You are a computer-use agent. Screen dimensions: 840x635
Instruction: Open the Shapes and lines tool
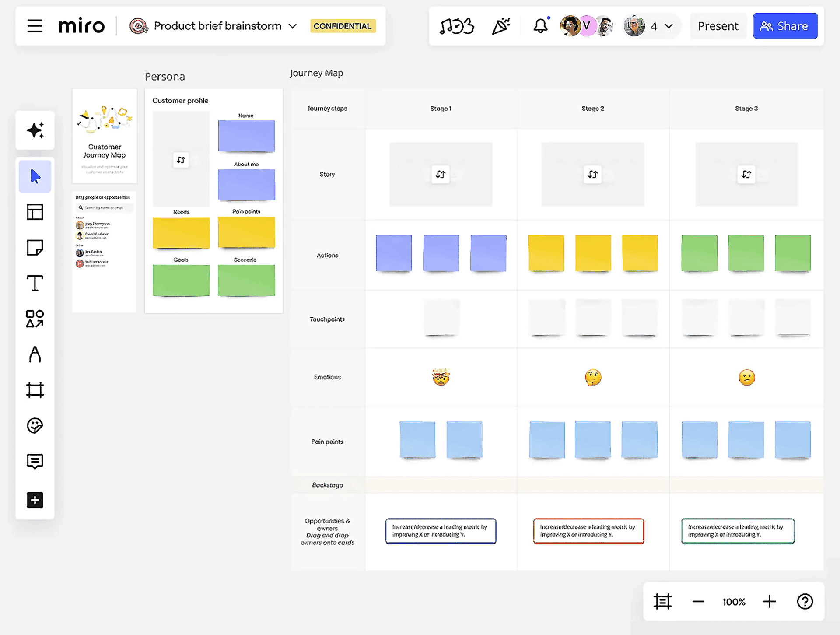pos(35,319)
